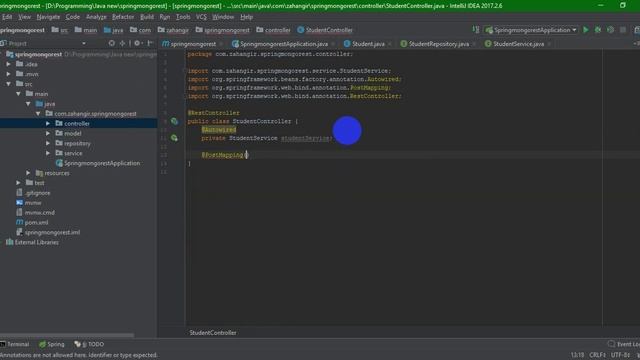Open the Refactor menu
Screen dimensions: 640x360
pos(123,17)
